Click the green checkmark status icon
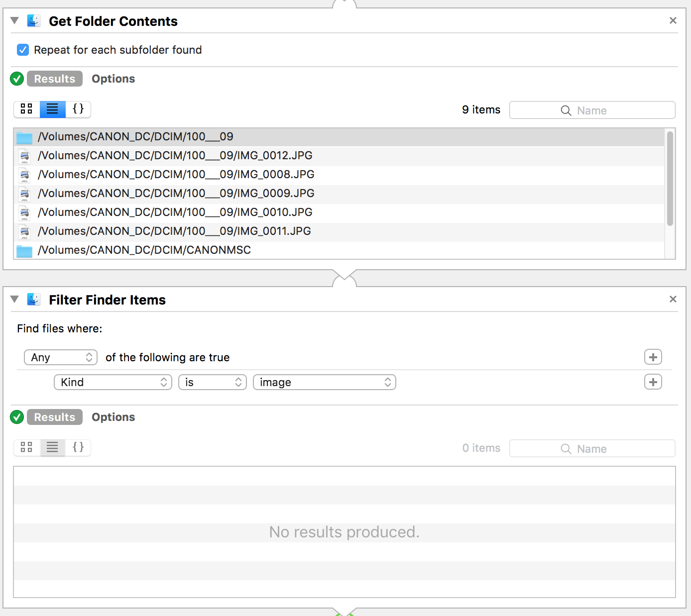 pos(16,79)
